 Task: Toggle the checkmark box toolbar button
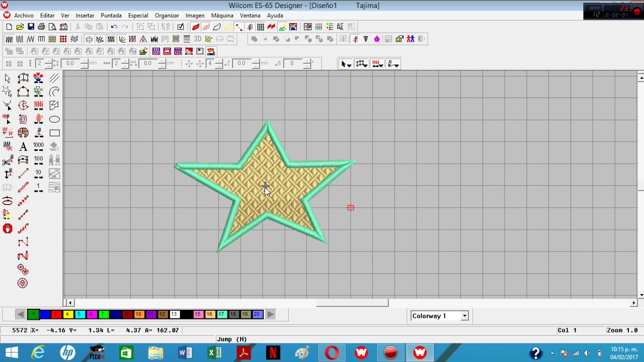tap(181, 27)
